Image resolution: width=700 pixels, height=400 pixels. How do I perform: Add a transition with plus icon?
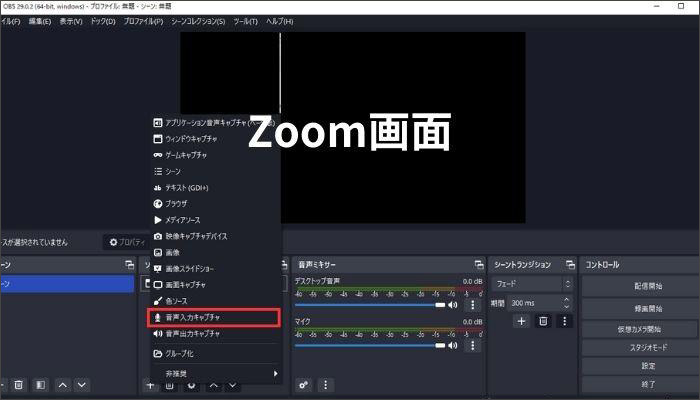click(521, 321)
